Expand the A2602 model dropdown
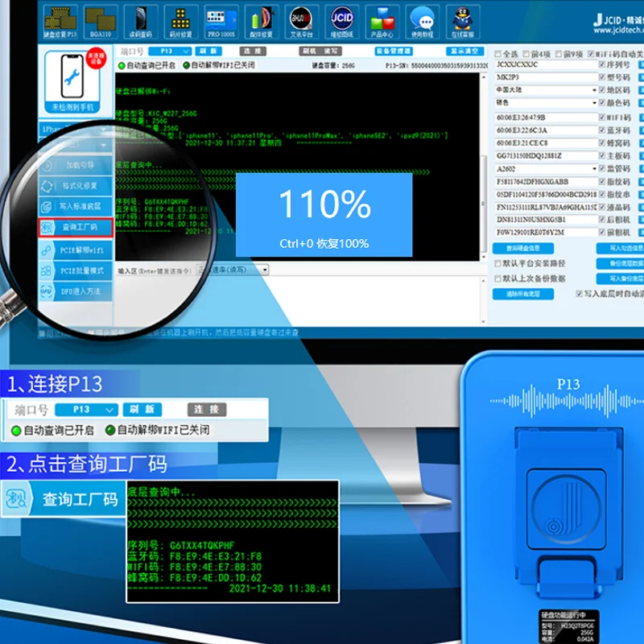644x644 pixels. pyautogui.click(x=594, y=169)
